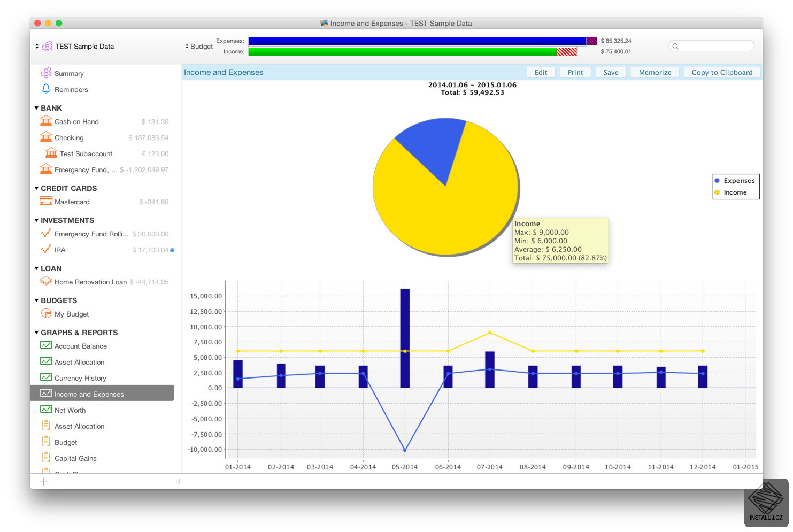
Task: Print the Income and Expenses graph
Action: 575,72
